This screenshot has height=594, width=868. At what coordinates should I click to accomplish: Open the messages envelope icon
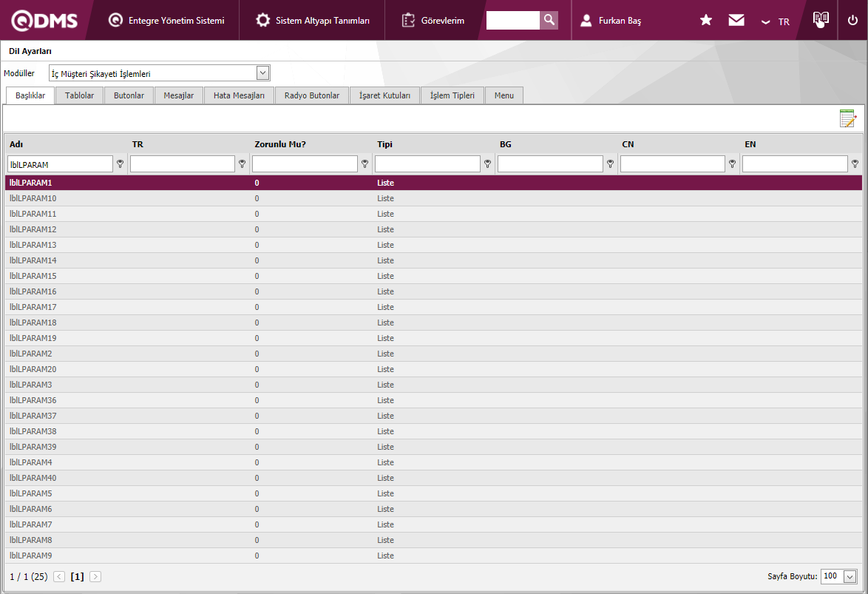point(736,21)
